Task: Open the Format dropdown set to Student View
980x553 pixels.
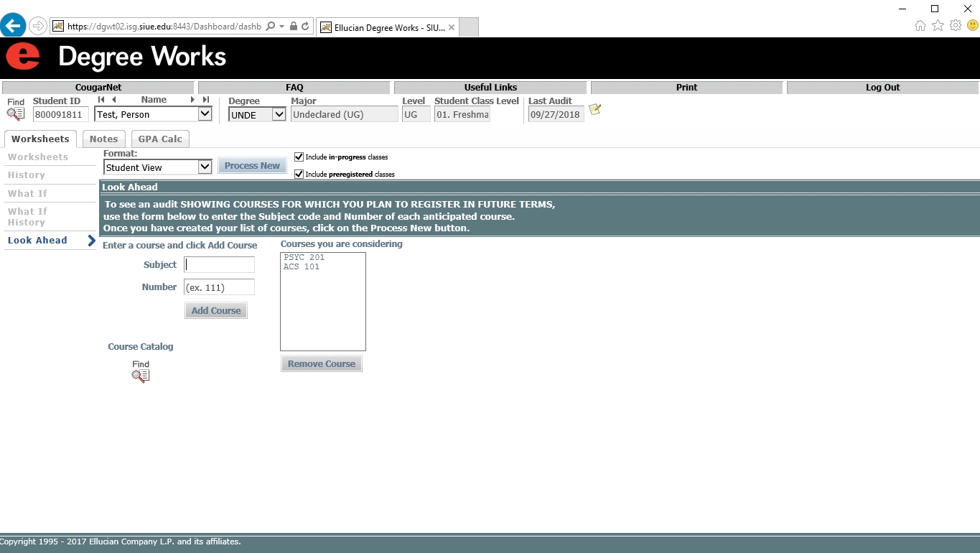Action: (205, 167)
